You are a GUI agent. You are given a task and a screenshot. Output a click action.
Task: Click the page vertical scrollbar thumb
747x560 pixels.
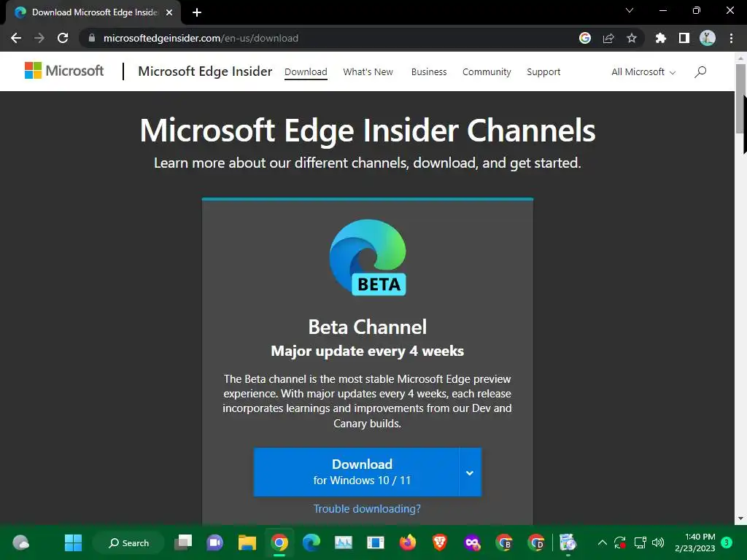tap(740, 98)
